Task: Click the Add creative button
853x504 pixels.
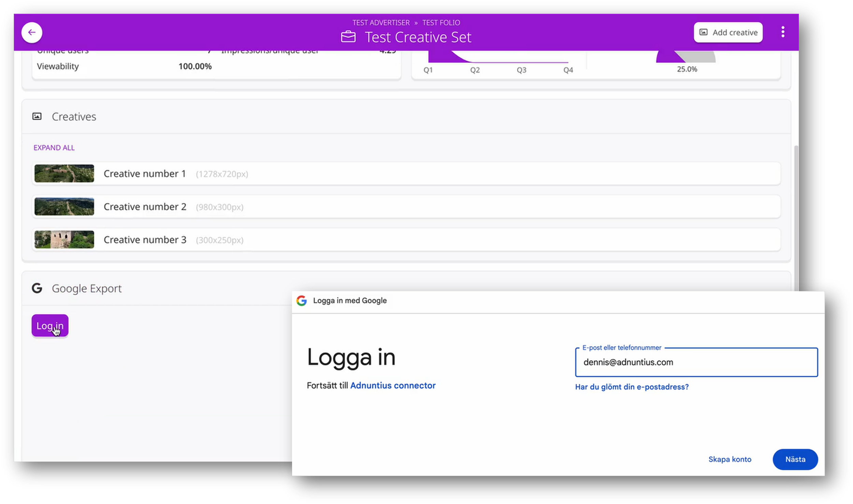Action: point(728,32)
